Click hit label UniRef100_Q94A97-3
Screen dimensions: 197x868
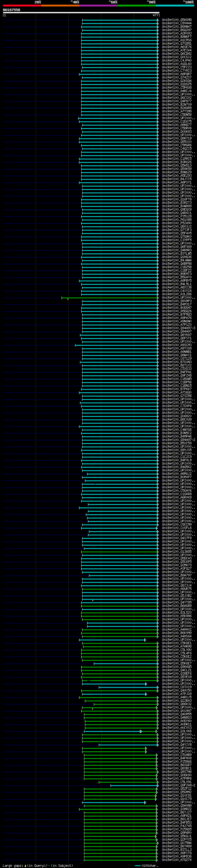click(x=179, y=328)
